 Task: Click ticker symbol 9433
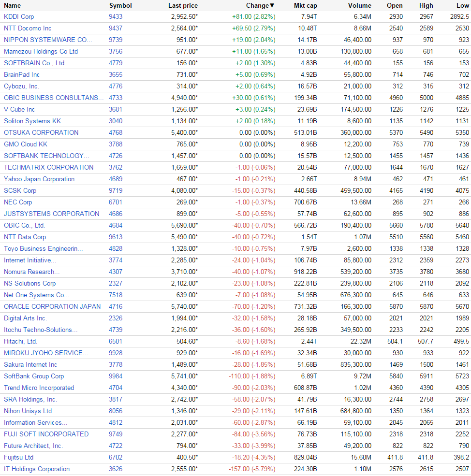pos(116,17)
